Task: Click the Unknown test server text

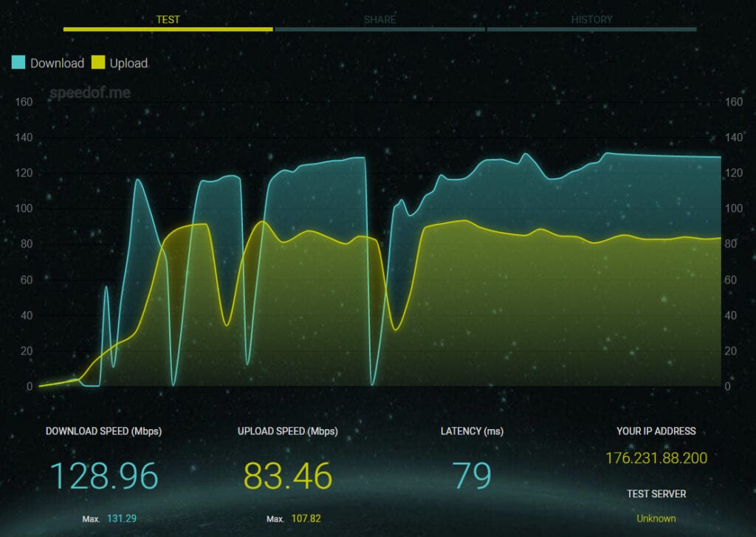Action: [x=656, y=519]
